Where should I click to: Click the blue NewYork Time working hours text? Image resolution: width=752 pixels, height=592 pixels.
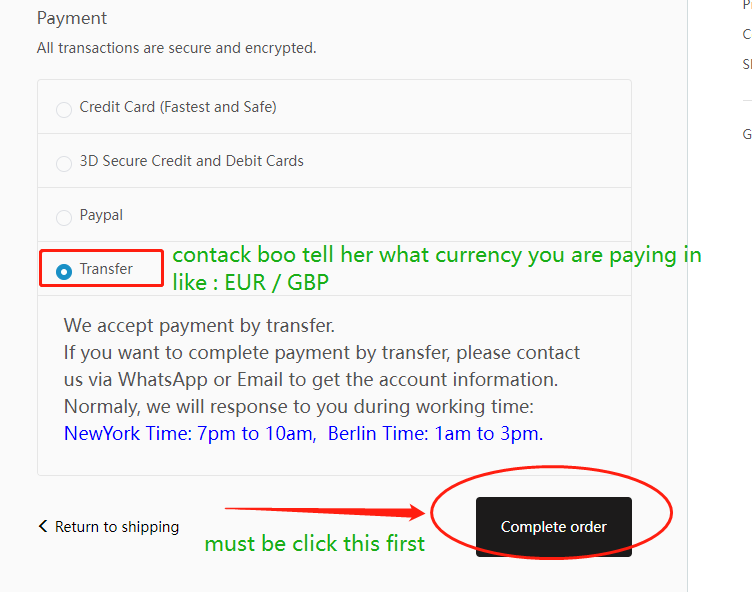click(x=190, y=433)
